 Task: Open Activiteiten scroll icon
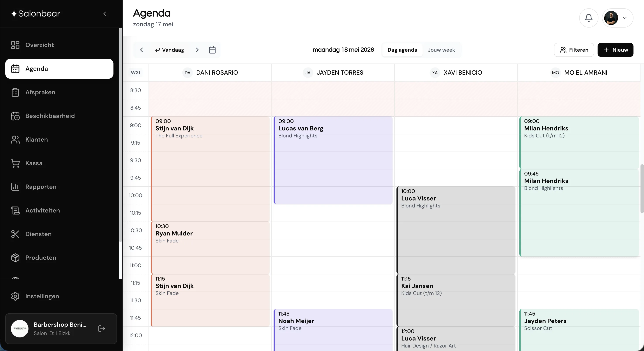[x=15, y=210]
